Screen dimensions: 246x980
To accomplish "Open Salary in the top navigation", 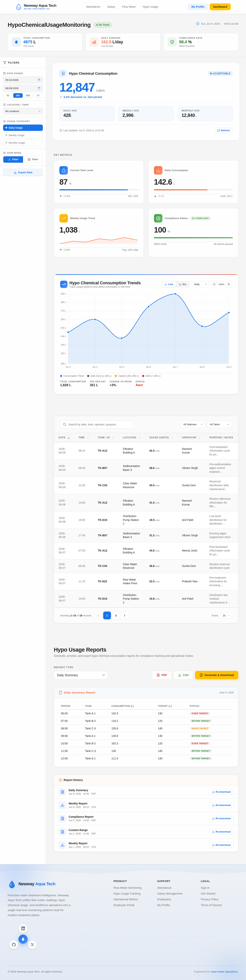I will [x=111, y=7].
